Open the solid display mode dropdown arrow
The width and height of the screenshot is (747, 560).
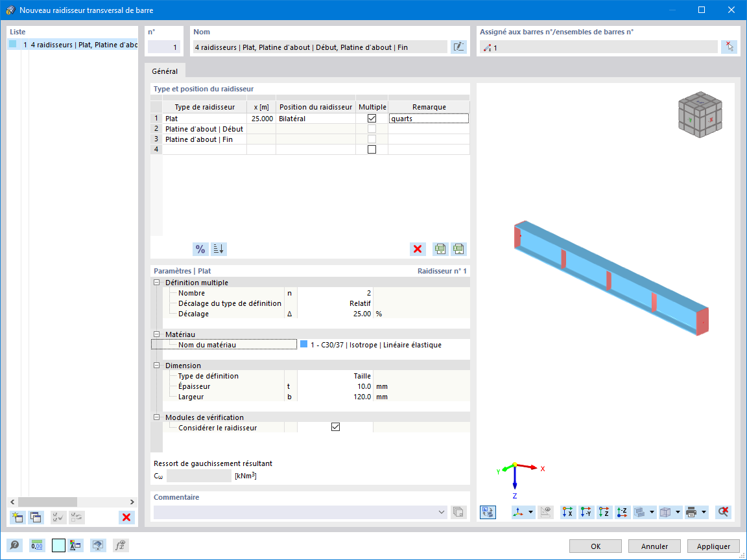652,512
